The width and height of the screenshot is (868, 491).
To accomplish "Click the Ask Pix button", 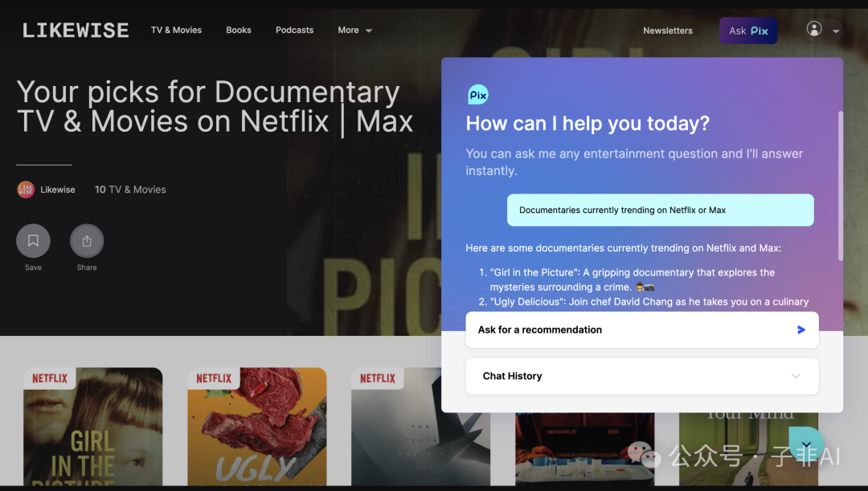I will (748, 31).
